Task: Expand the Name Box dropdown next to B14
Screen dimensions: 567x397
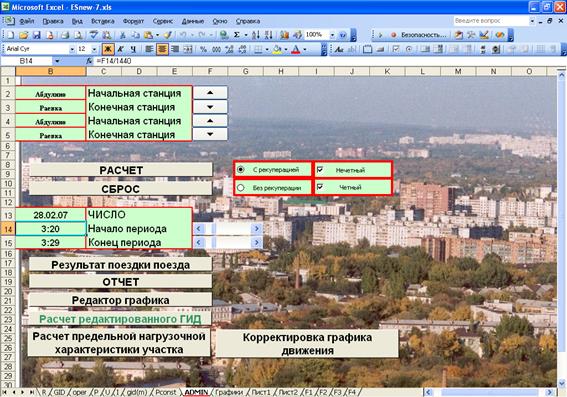Action: point(57,61)
